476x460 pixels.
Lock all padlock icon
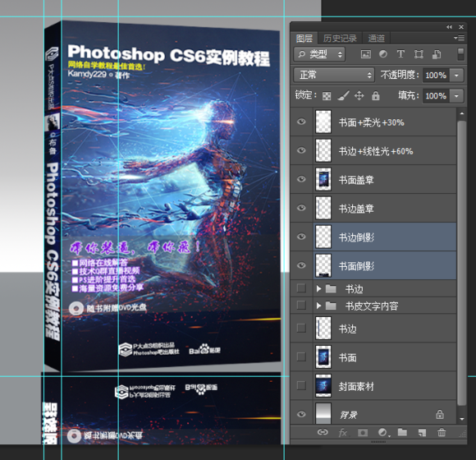pyautogui.click(x=376, y=96)
